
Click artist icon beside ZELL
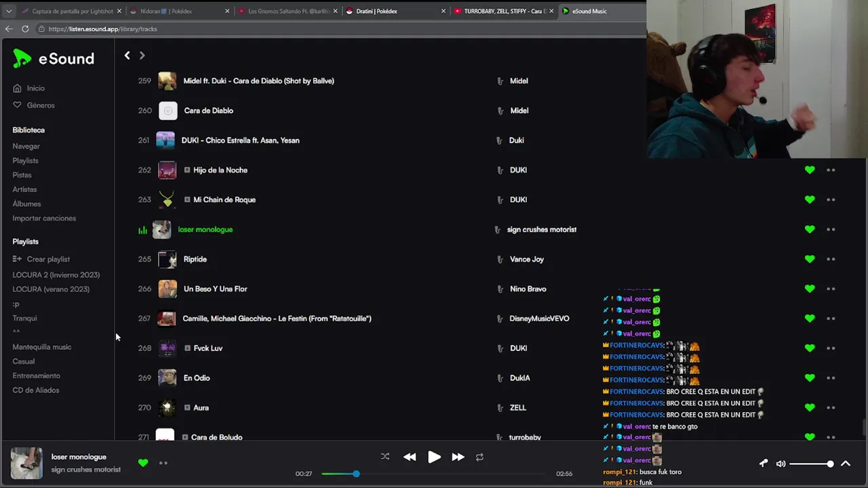[500, 408]
